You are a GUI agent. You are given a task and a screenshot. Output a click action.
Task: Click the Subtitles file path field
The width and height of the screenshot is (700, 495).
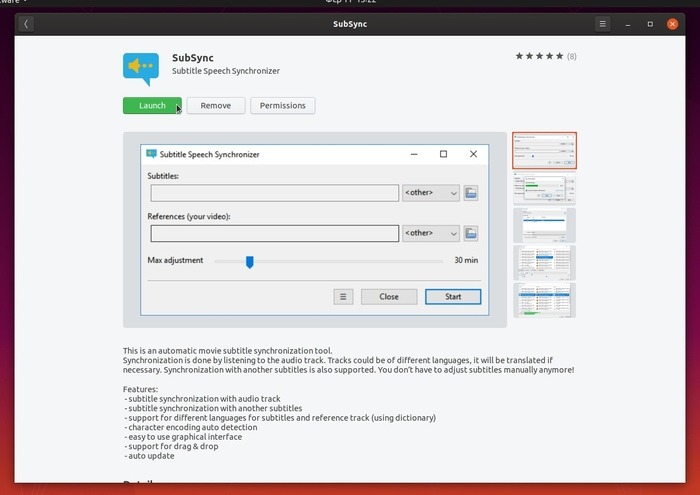pyautogui.click(x=275, y=193)
